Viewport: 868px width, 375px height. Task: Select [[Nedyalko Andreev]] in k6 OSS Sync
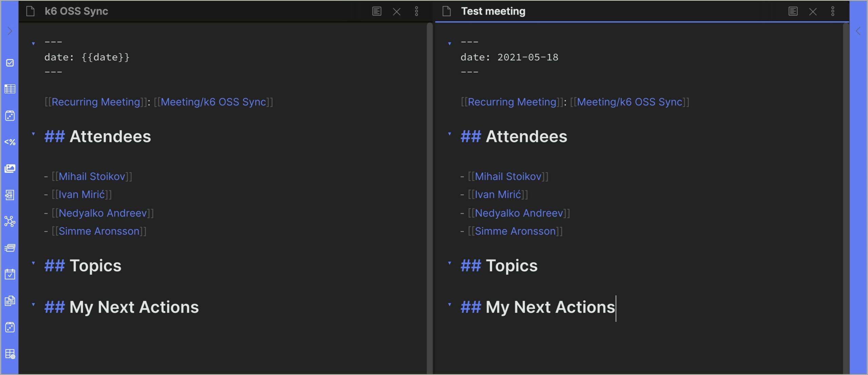pos(102,212)
